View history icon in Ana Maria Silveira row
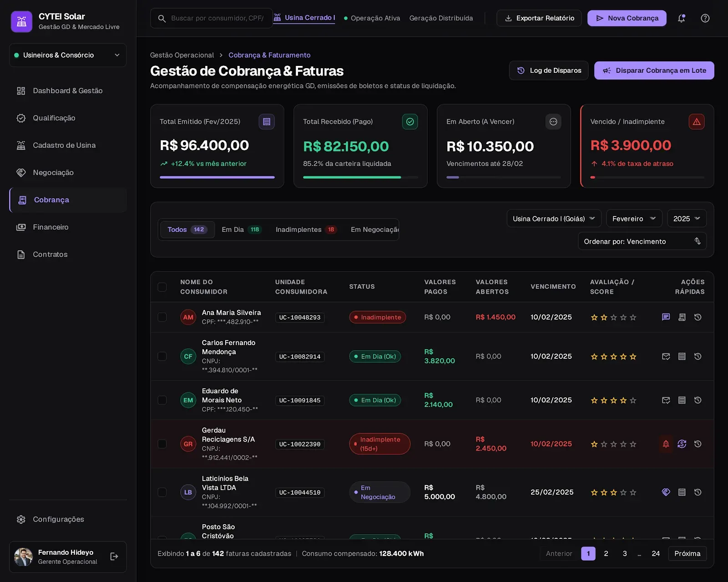Image resolution: width=728 pixels, height=582 pixels. click(x=698, y=317)
